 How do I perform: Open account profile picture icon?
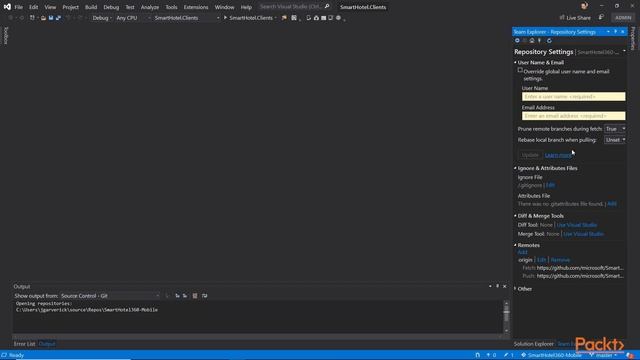tap(584, 6)
